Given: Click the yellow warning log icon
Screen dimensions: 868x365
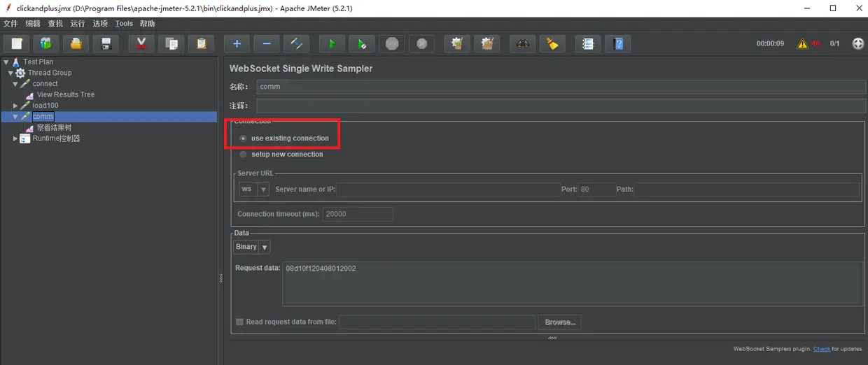Looking at the screenshot, I should pos(802,43).
